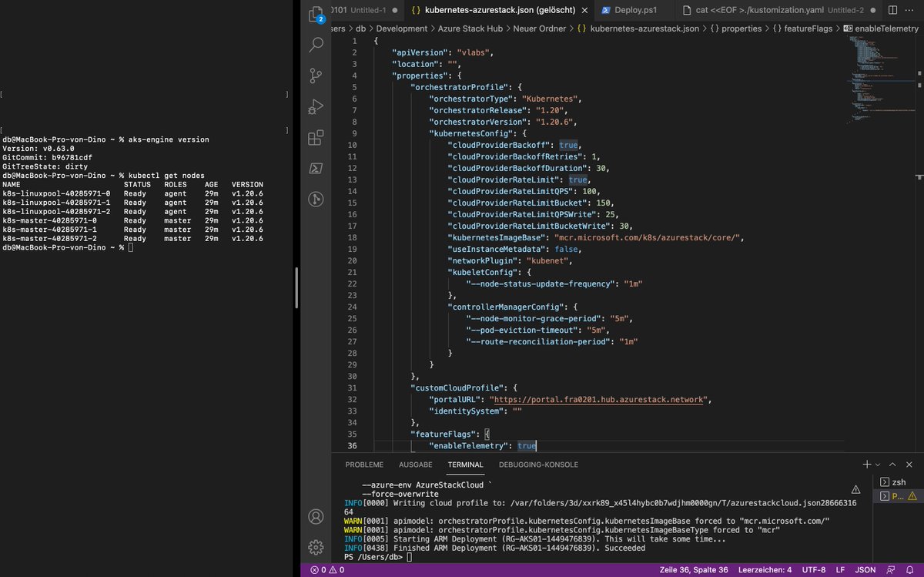Click the warning triangle in the terminal
924x577 pixels.
855,489
